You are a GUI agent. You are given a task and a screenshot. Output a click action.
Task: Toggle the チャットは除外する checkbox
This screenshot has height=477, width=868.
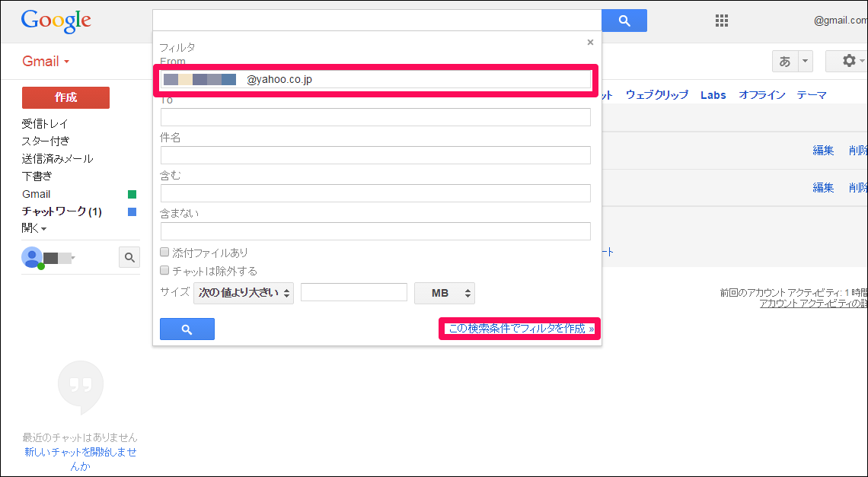(164, 271)
